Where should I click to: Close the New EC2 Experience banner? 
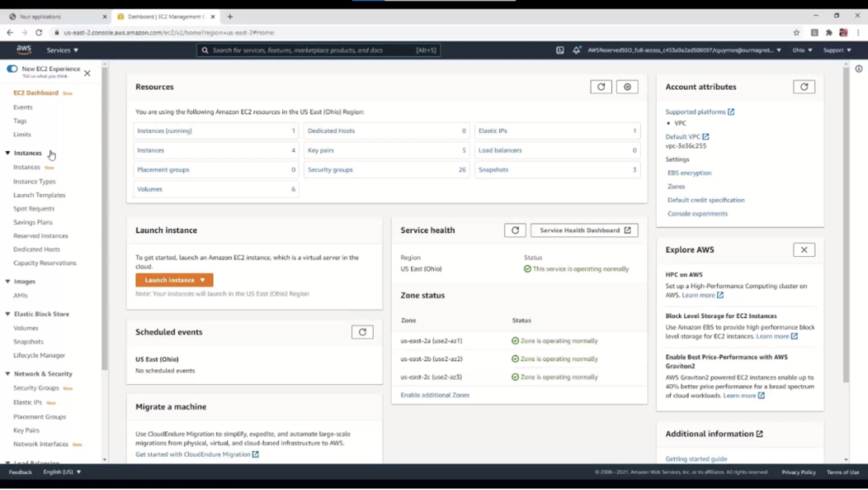click(87, 73)
